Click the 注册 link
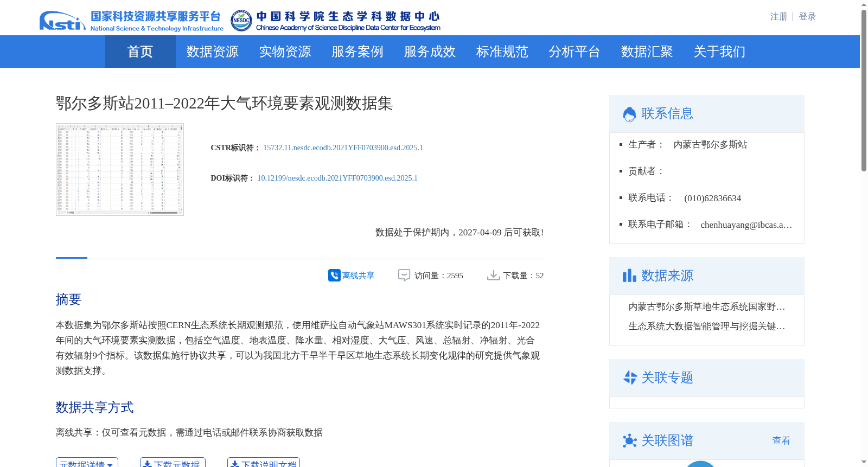This screenshot has width=868, height=467. pyautogui.click(x=778, y=16)
